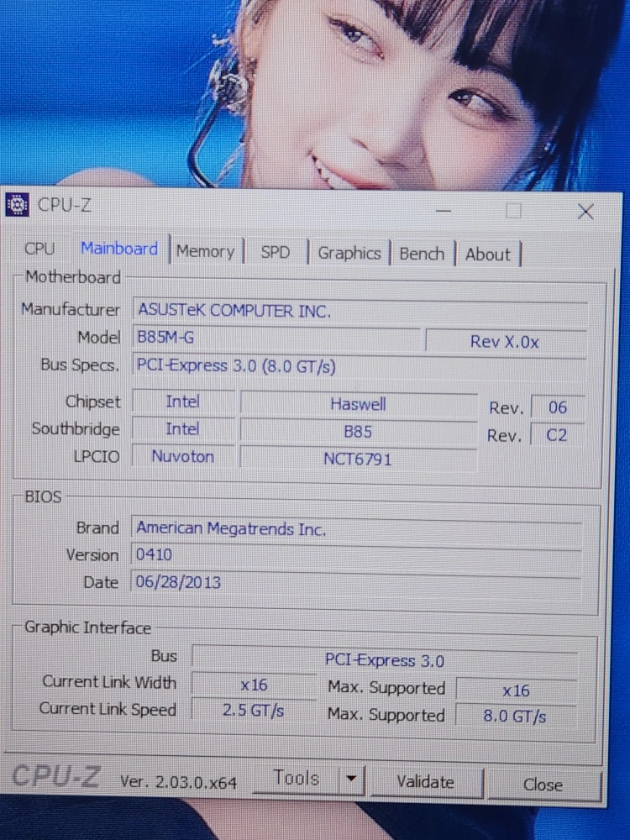Click the ASUSTeK COMPUTER INC. manufacturer field
630x840 pixels.
tap(360, 312)
